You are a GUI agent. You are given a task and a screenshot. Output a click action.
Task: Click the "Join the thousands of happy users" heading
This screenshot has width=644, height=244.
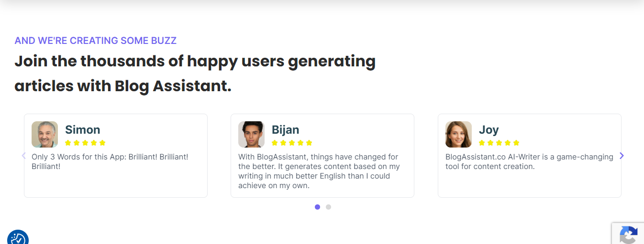195,74
